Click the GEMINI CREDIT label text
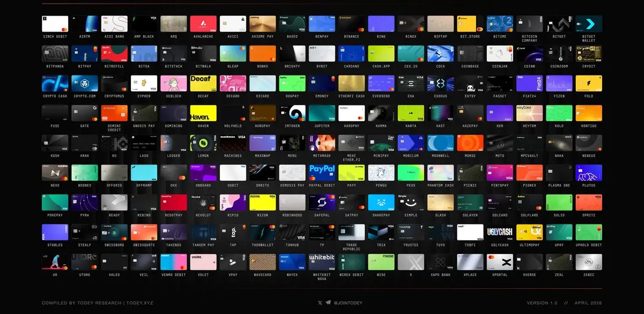Image resolution: width=644 pixels, height=314 pixels. tap(114, 129)
